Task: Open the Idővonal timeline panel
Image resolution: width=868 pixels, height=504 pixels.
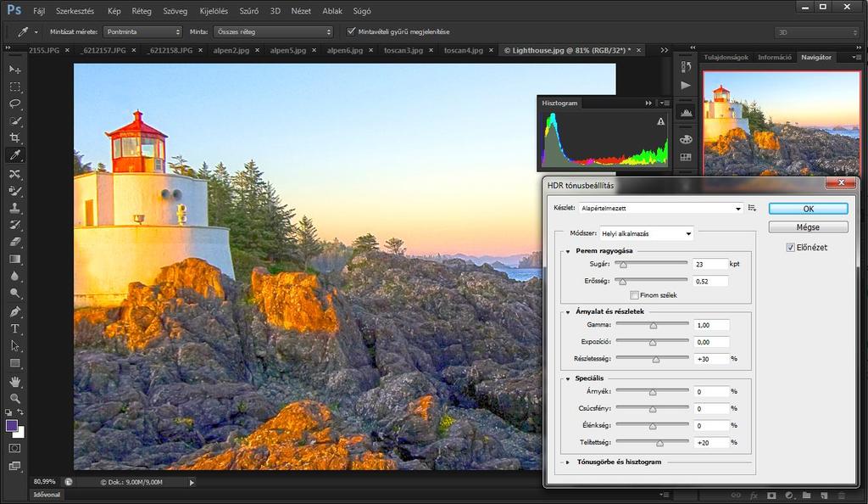Action: (x=47, y=495)
